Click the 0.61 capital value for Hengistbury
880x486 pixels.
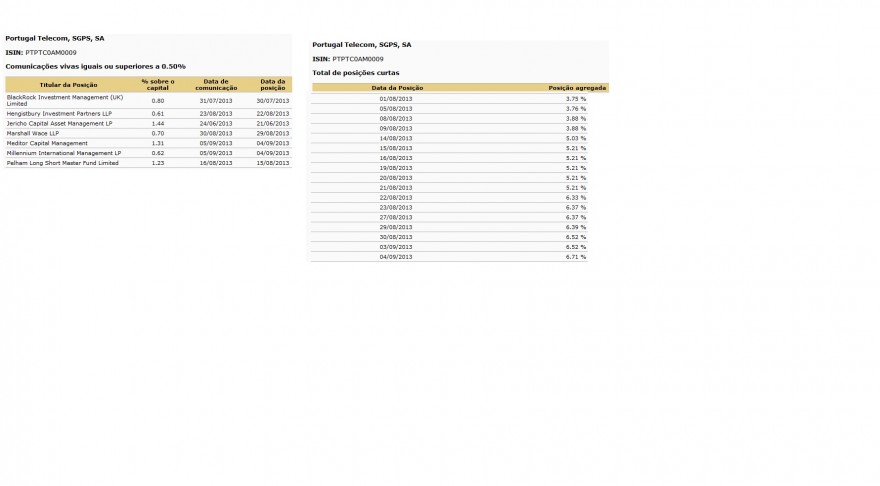coord(158,114)
